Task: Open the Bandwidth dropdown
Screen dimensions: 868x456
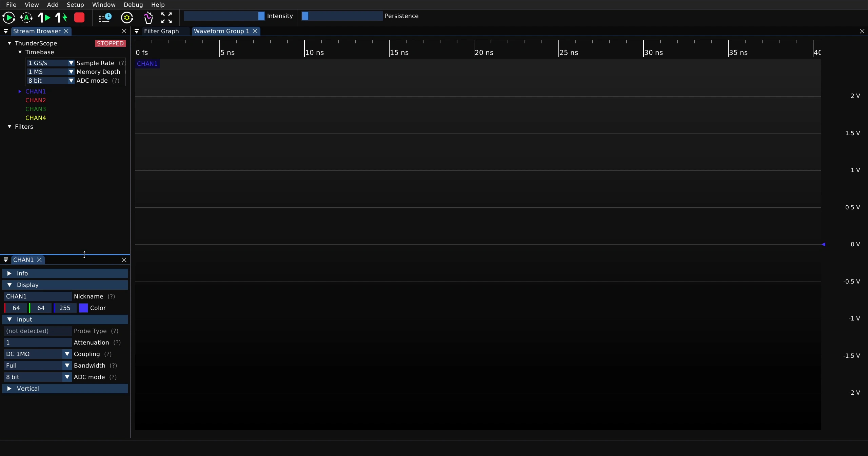Action: (x=38, y=366)
